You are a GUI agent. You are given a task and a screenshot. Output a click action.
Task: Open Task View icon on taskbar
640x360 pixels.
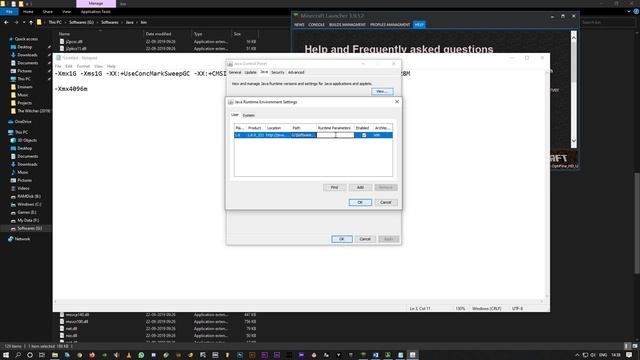pyautogui.click(x=42, y=355)
